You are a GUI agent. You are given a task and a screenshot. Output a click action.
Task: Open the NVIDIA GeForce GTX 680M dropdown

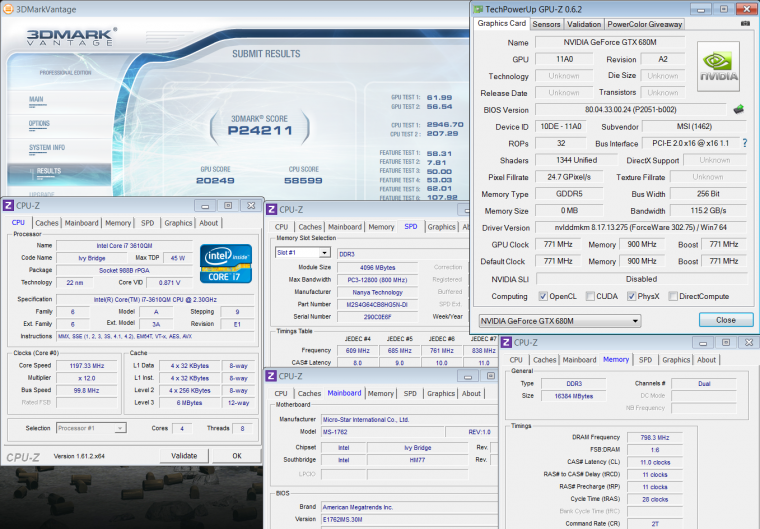(559, 320)
